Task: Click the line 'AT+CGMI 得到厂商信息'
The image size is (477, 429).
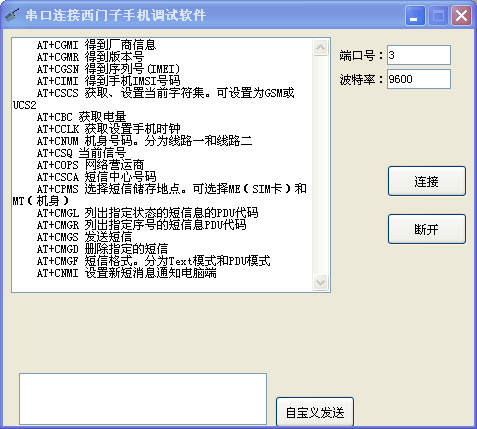Action: pyautogui.click(x=96, y=45)
